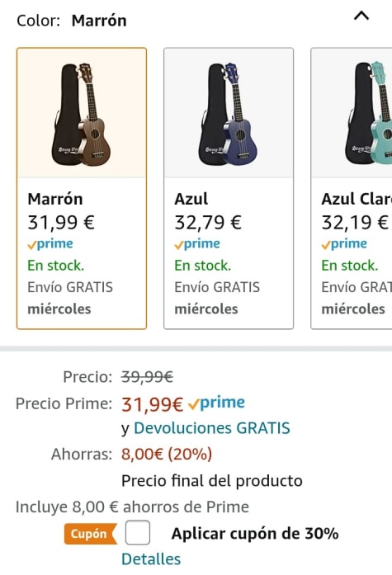Open the coupon Detalles link
This screenshot has width=392, height=575.
coord(151,559)
